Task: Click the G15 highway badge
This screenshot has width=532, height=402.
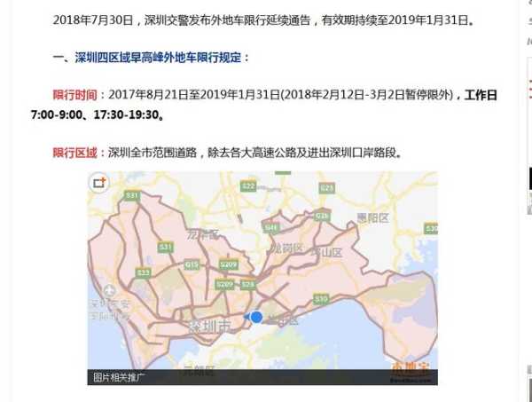Action: coord(192,264)
